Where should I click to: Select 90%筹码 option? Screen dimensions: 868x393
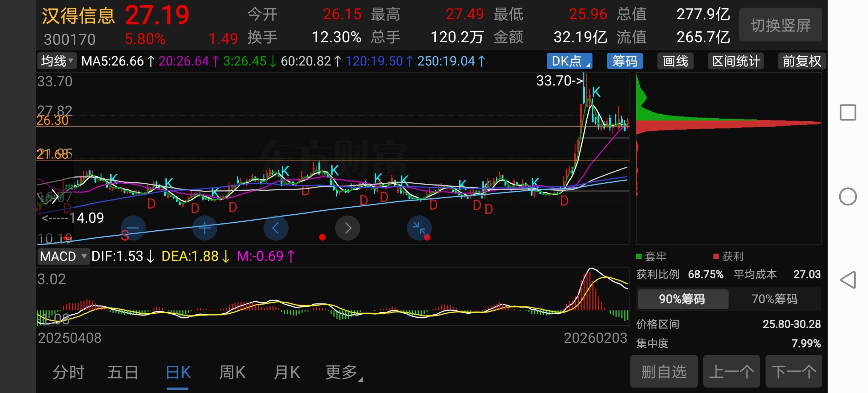coord(683,299)
